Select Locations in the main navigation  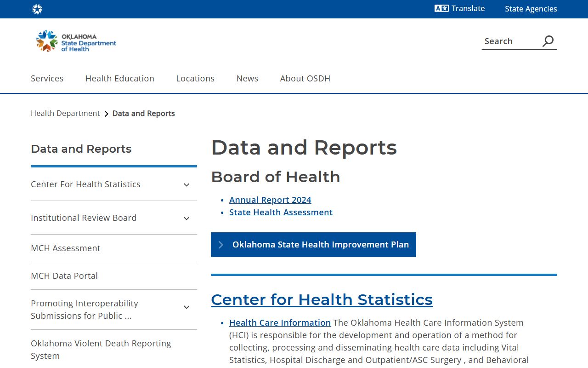point(195,78)
